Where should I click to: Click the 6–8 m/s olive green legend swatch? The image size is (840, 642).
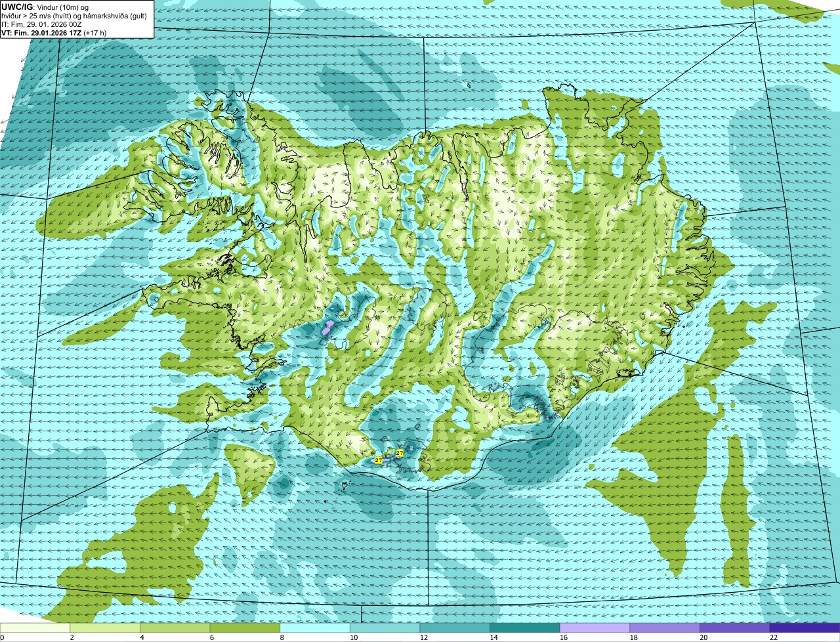coord(245,628)
